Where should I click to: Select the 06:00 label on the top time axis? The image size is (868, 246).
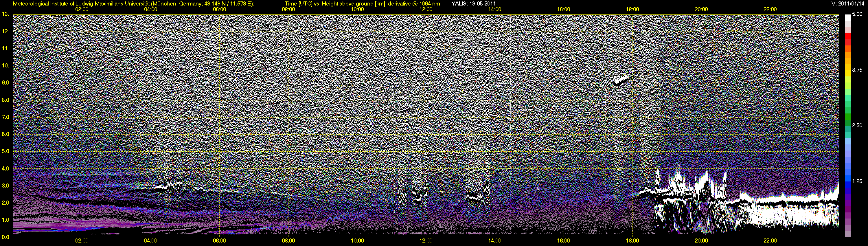[x=219, y=10]
